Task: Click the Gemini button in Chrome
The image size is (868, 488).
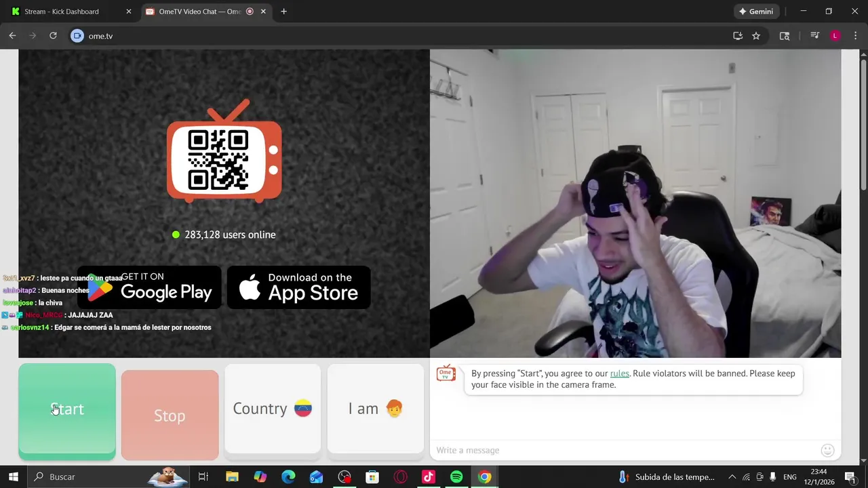Action: (757, 12)
